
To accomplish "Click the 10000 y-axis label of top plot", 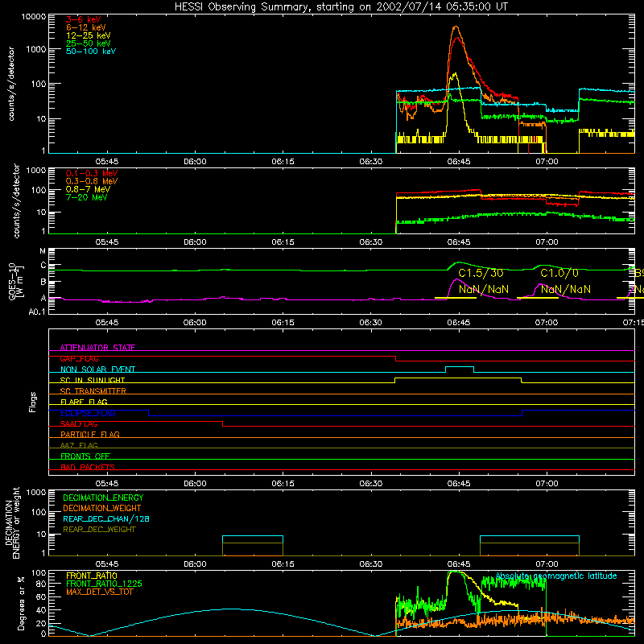I will [34, 17].
